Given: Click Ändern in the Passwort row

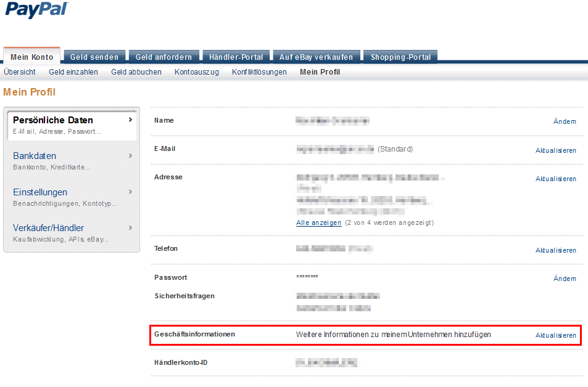Looking at the screenshot, I should pos(565,279).
